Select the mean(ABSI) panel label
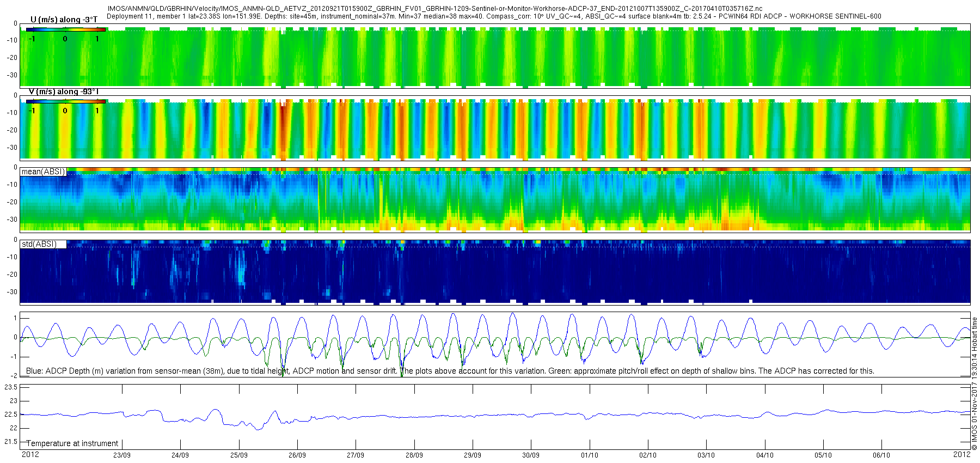Viewport: 980px width, 463px height. tap(43, 172)
